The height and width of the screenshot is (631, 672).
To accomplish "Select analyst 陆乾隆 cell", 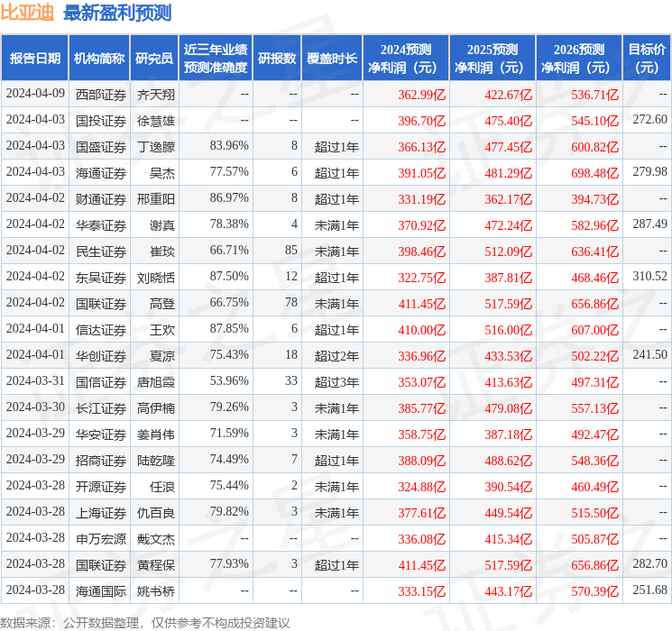I will tap(155, 461).
